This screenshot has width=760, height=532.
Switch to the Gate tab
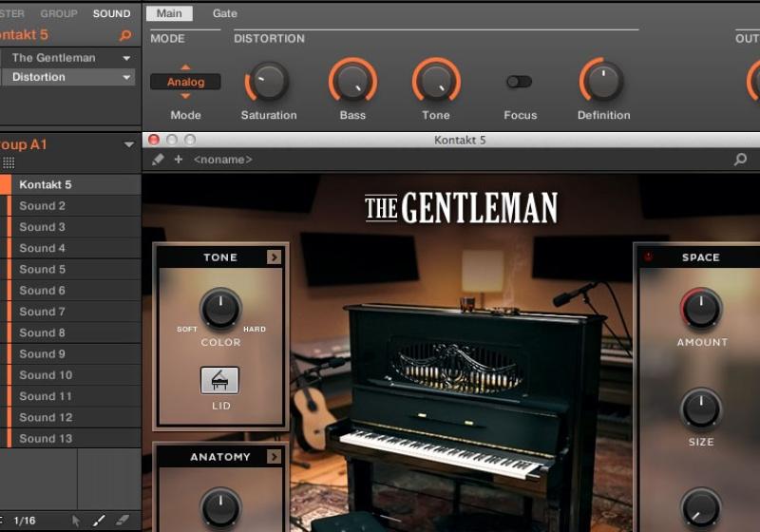(225, 13)
